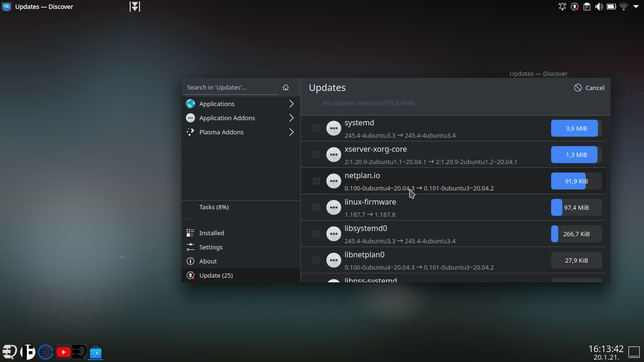
Task: Click the libsystemd0 package name
Action: [366, 229]
